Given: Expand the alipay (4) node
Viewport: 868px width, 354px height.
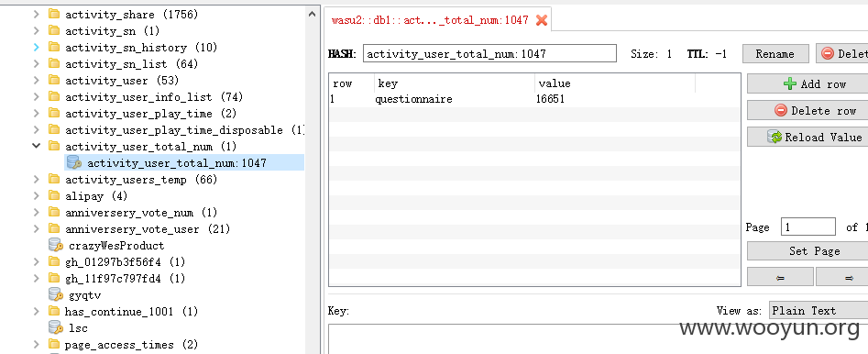Looking at the screenshot, I should (x=37, y=195).
